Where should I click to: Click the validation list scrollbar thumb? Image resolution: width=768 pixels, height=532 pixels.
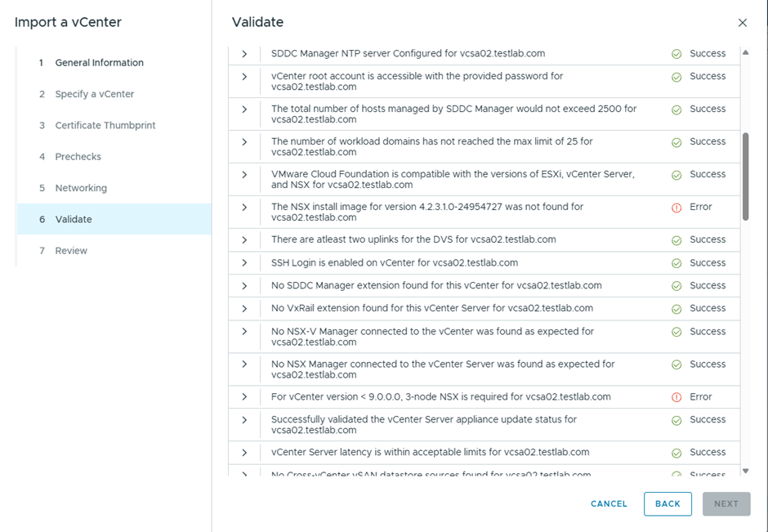coord(745,176)
